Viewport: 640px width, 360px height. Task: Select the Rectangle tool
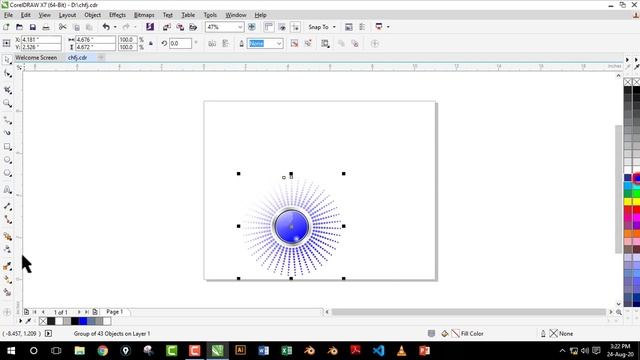coord(7,147)
